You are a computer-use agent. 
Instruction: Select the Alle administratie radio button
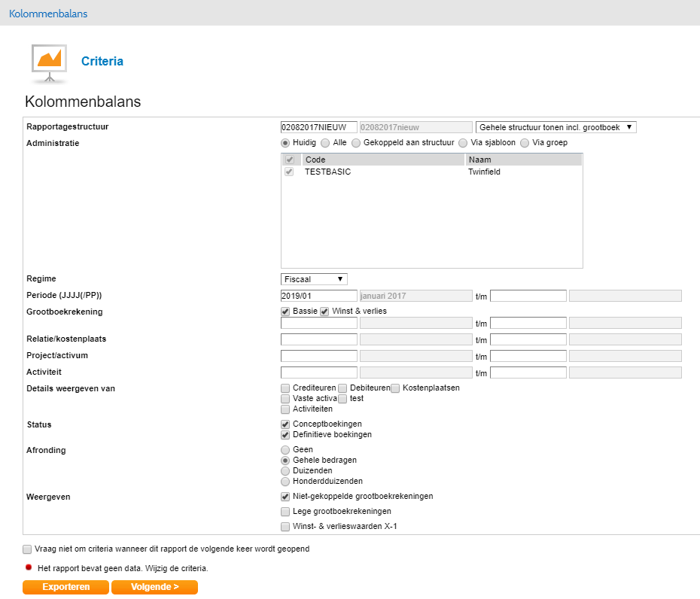coord(325,142)
